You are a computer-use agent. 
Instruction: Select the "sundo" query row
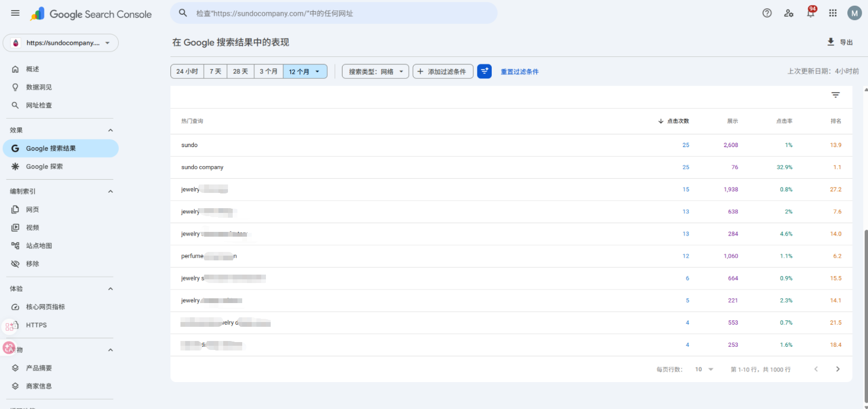pos(511,145)
